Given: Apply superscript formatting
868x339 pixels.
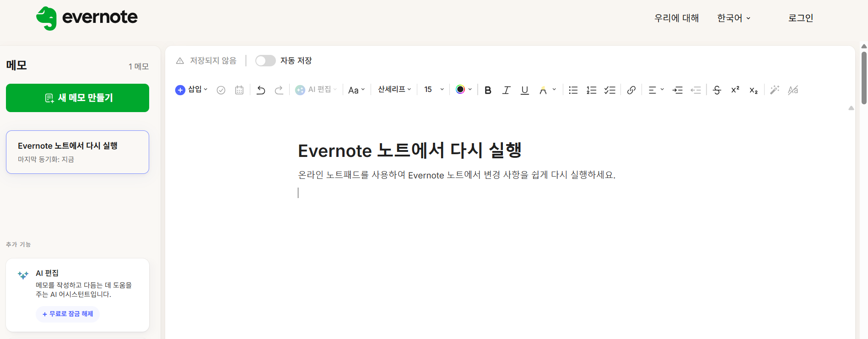Looking at the screenshot, I should [735, 90].
